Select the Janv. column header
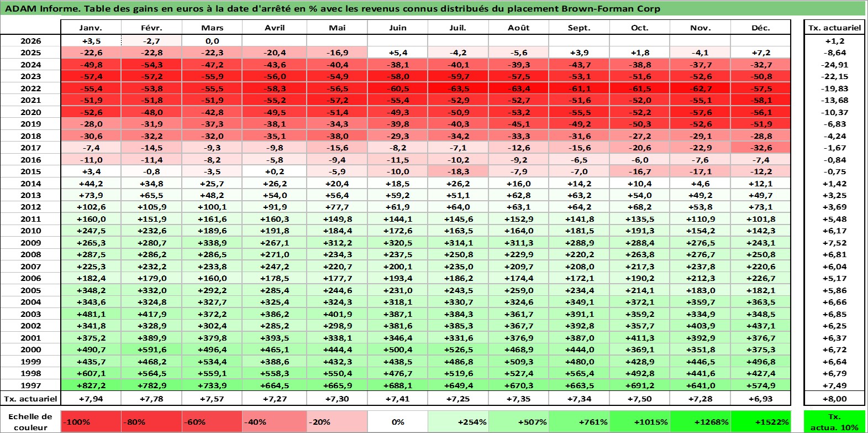The height and width of the screenshot is (433, 868). 91,28
